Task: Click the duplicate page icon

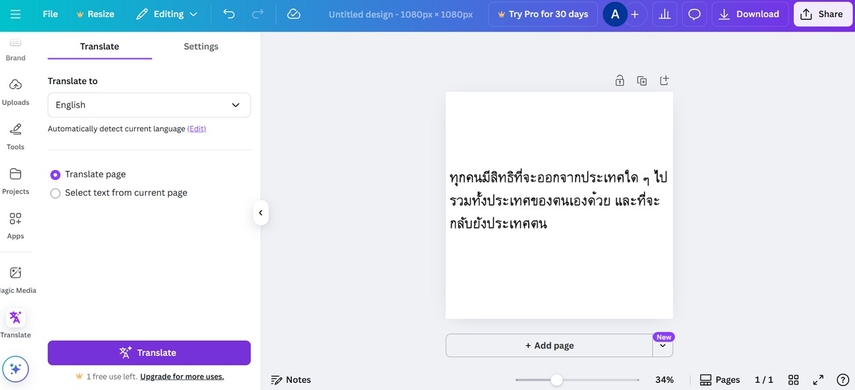Action: pyautogui.click(x=642, y=81)
